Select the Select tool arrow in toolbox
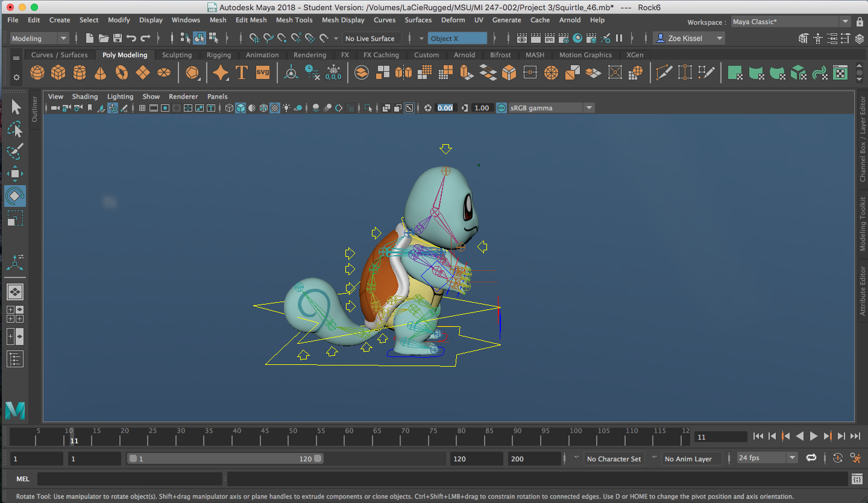 tap(15, 107)
